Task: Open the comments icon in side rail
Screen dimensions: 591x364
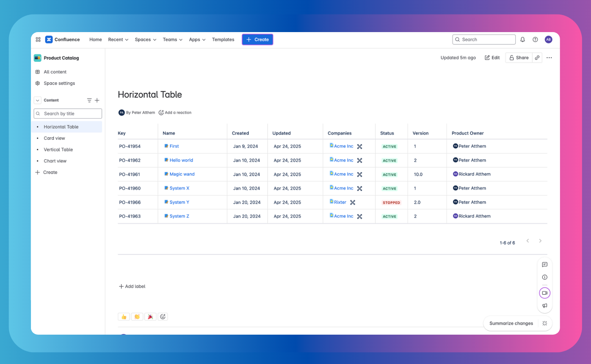Action: click(545, 265)
